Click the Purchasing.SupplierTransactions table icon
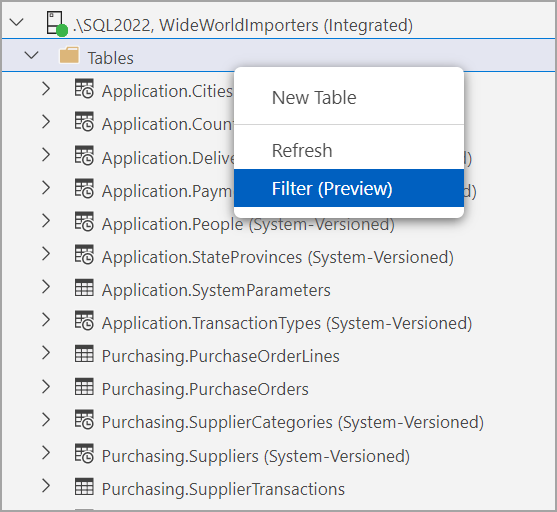Image resolution: width=557 pixels, height=512 pixels. click(84, 486)
